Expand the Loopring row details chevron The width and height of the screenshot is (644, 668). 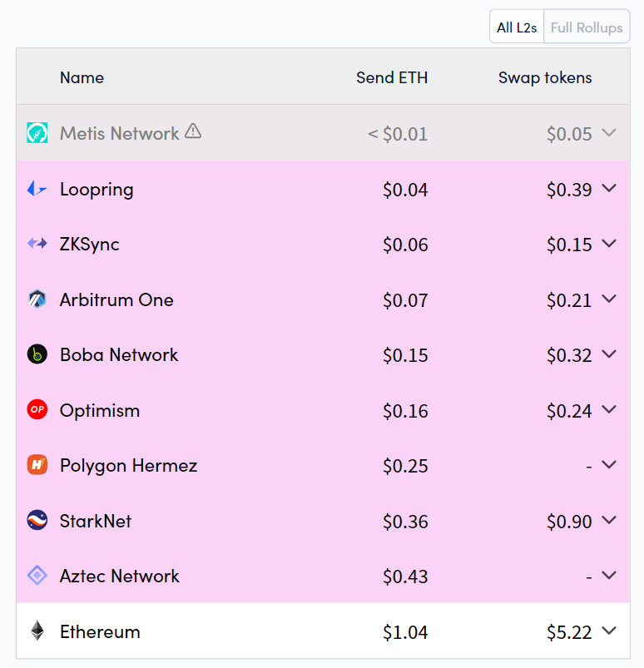609,188
